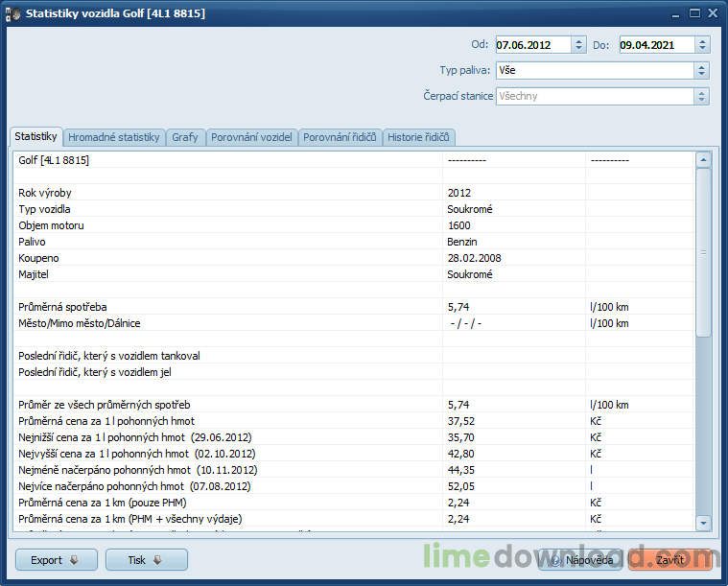Screen dimensions: 728x586
Task: Open the Grafy tab
Action: [185, 137]
